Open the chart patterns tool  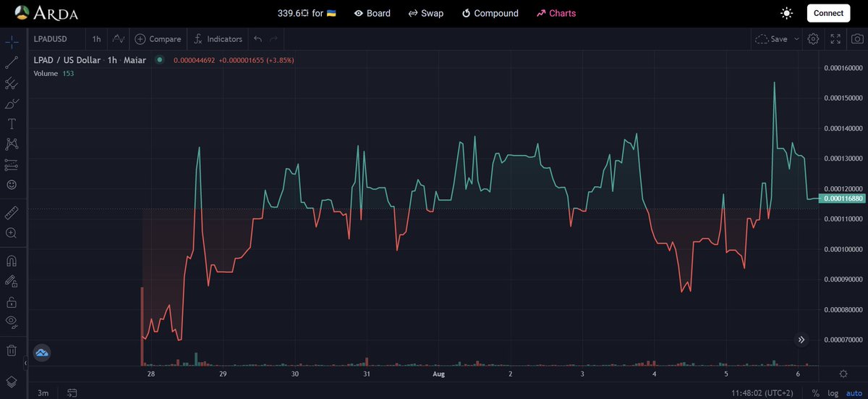coord(12,144)
